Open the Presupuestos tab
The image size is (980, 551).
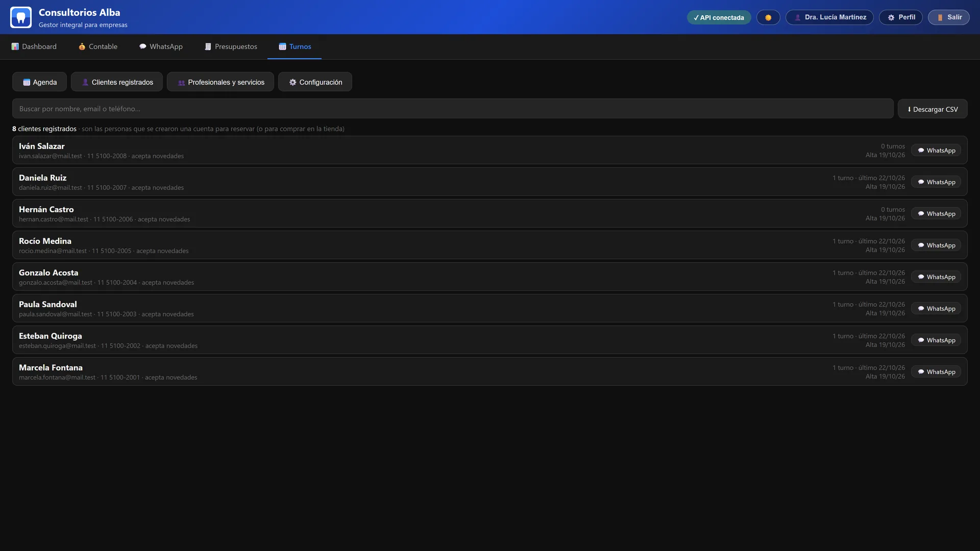[x=231, y=46]
